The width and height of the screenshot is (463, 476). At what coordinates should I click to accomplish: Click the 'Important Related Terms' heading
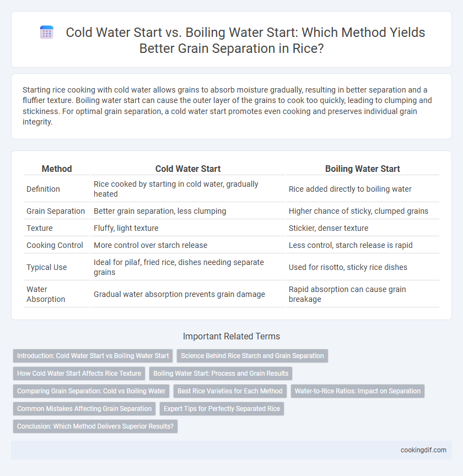(232, 337)
